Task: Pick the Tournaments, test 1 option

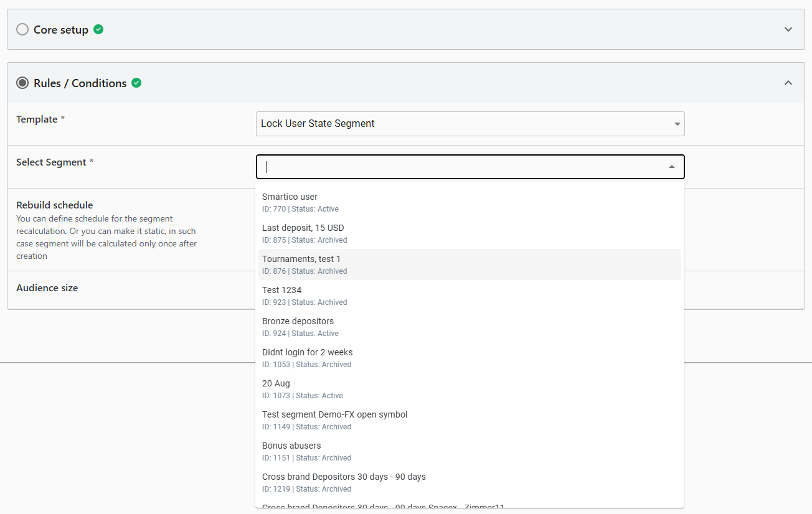Action: (470, 264)
